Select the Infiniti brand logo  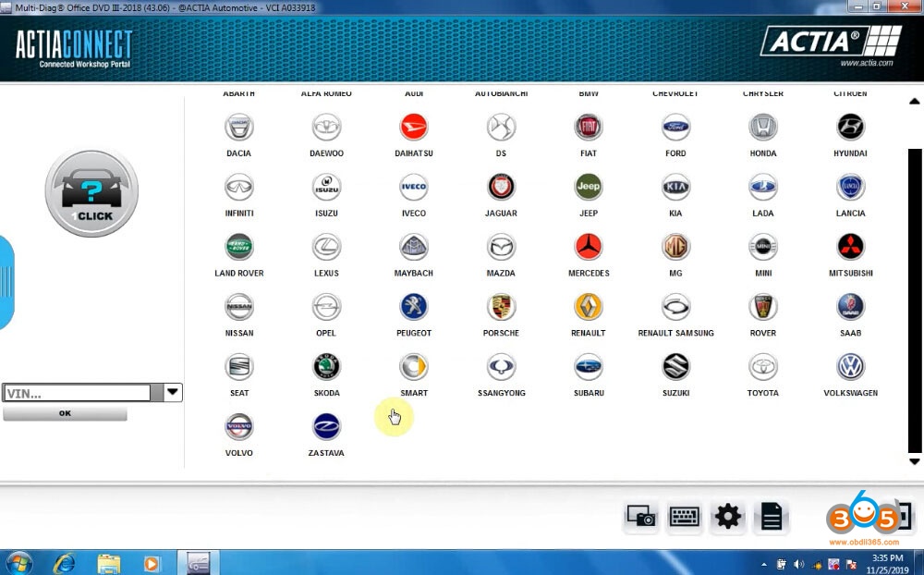(238, 187)
